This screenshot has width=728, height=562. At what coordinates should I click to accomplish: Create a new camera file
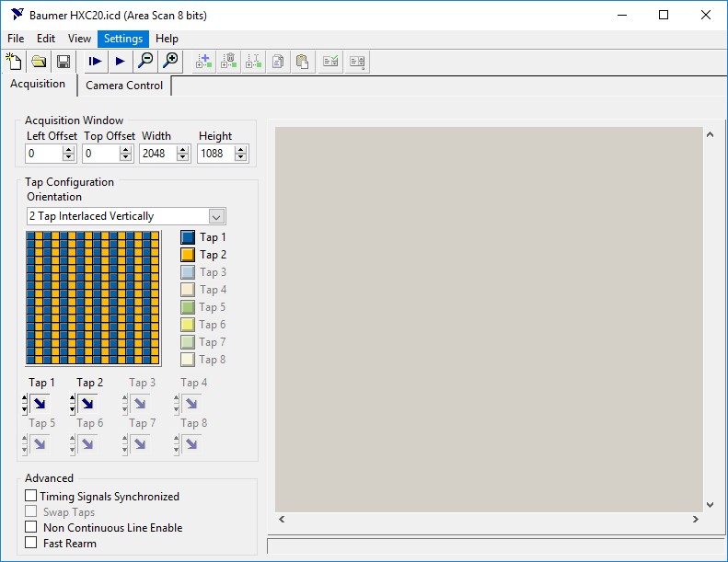pos(14,62)
